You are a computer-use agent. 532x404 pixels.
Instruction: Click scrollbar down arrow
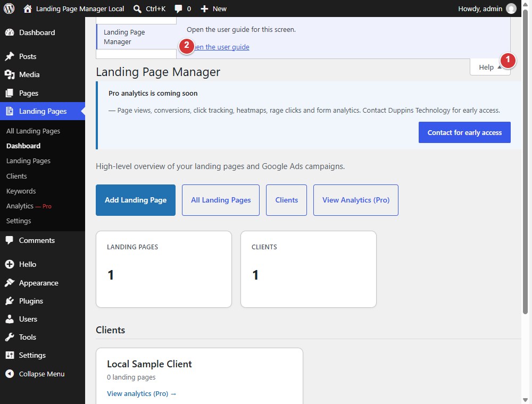coord(525,400)
